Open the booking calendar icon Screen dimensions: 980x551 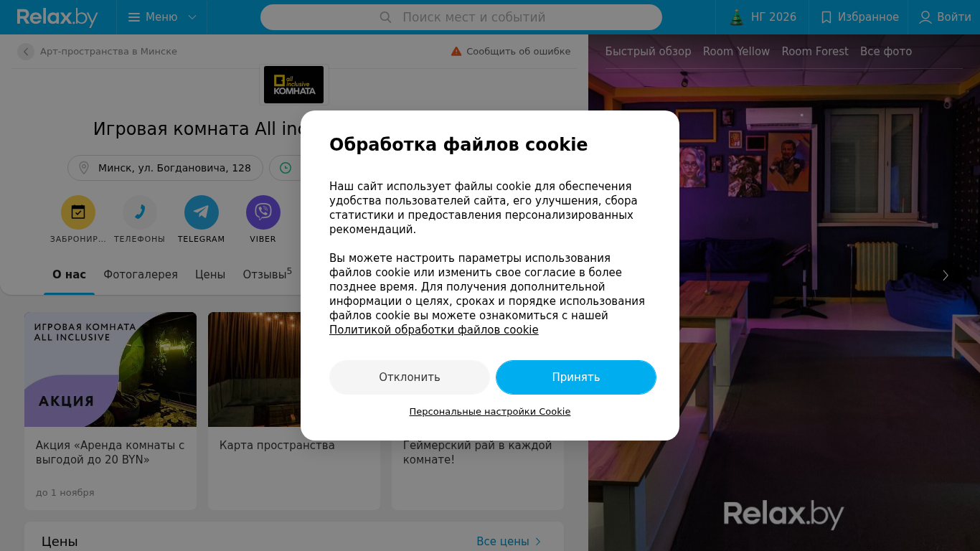click(x=78, y=212)
